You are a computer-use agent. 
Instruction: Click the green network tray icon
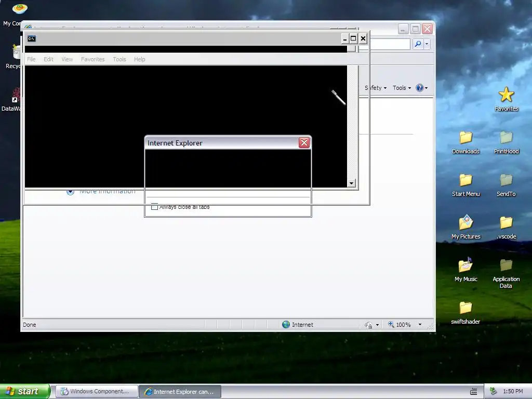(494, 391)
